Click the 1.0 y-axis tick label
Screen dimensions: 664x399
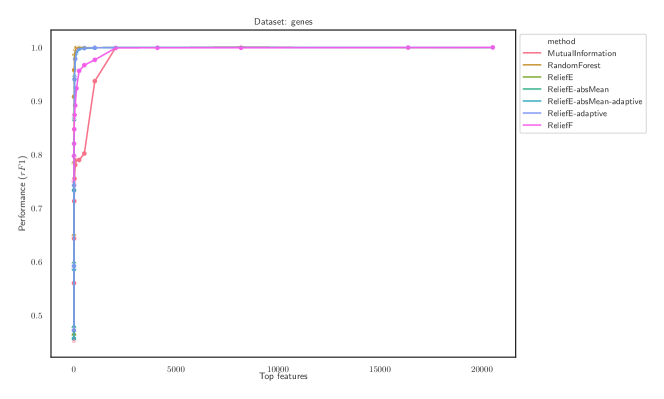click(37, 48)
